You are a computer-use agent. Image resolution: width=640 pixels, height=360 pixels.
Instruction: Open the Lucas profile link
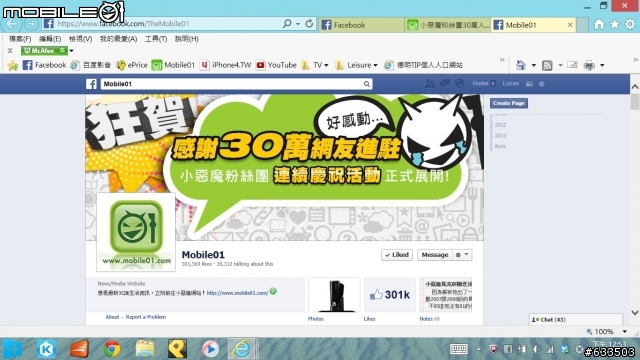click(511, 83)
